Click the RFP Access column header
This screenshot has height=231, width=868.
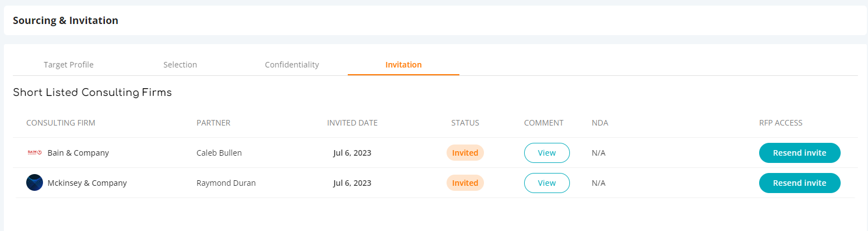tap(777, 123)
